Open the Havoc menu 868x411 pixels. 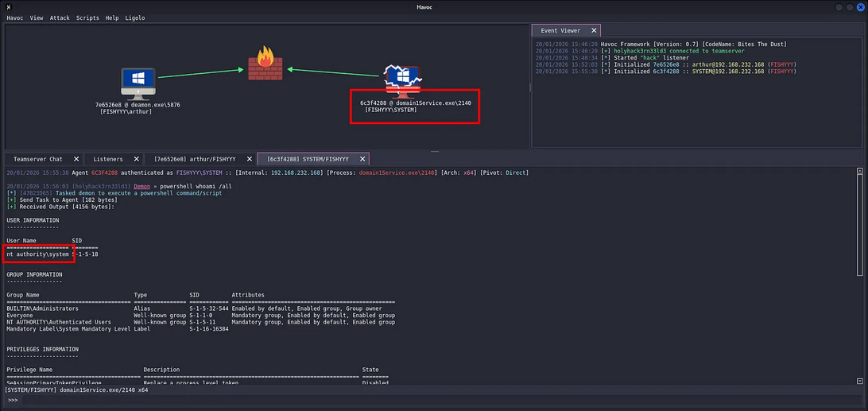click(14, 17)
